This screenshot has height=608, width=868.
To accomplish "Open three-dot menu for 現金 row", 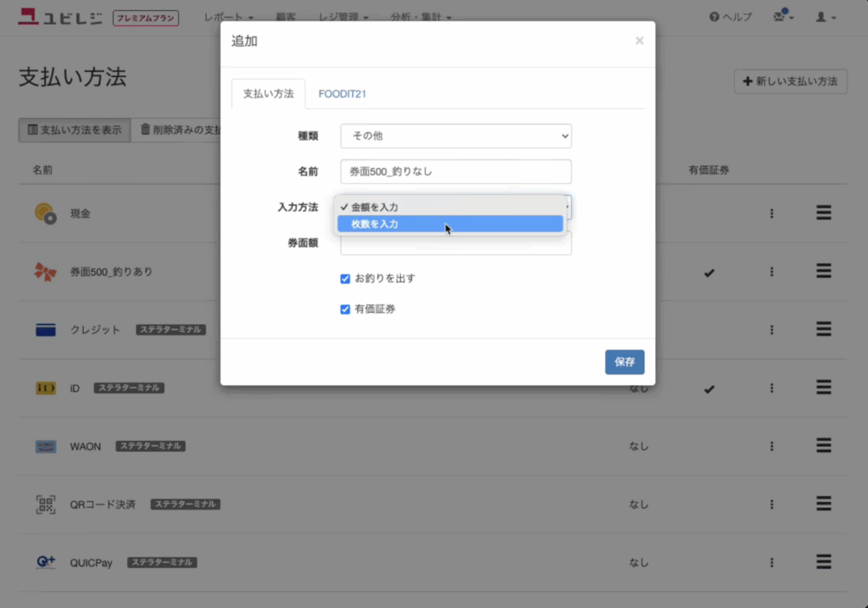I will pyautogui.click(x=771, y=214).
